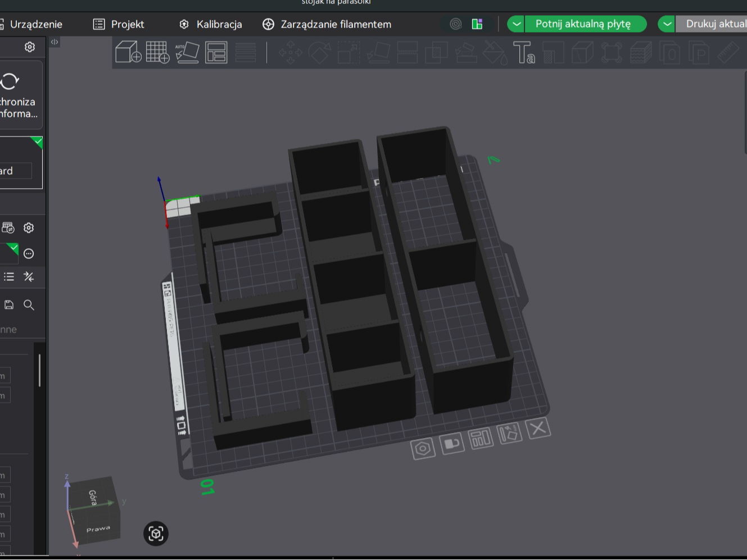Image resolution: width=747 pixels, height=560 pixels.
Task: Toggle the camera view mode button
Action: coord(156,534)
